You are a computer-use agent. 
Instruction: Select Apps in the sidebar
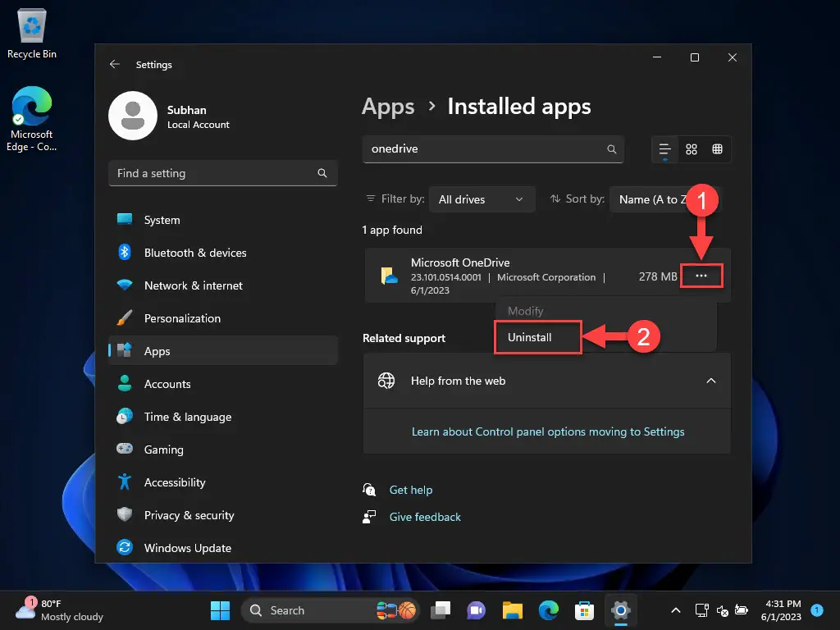[223, 351]
